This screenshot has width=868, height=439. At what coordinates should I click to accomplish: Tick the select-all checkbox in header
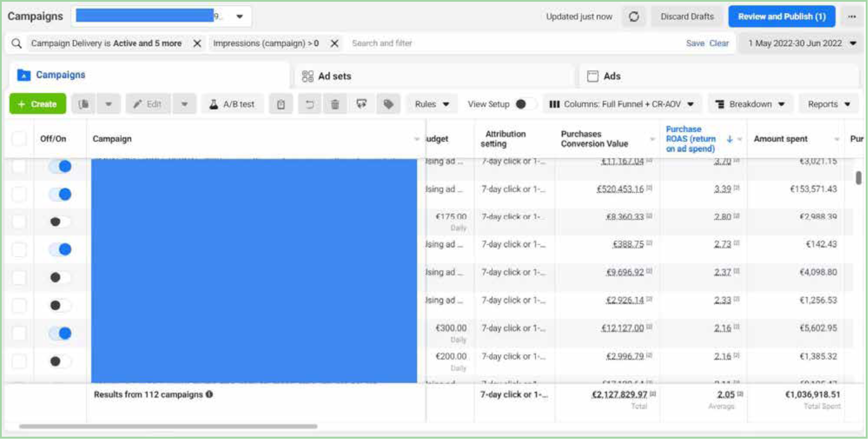pos(19,139)
